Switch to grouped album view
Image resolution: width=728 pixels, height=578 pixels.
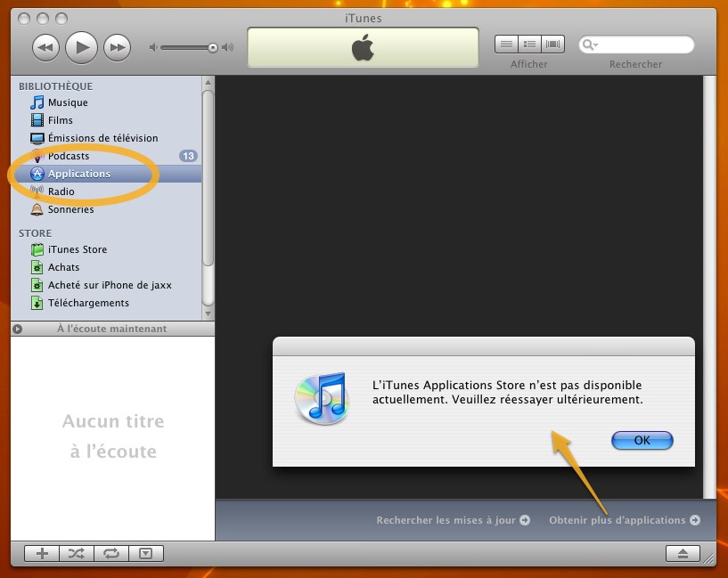(x=529, y=44)
